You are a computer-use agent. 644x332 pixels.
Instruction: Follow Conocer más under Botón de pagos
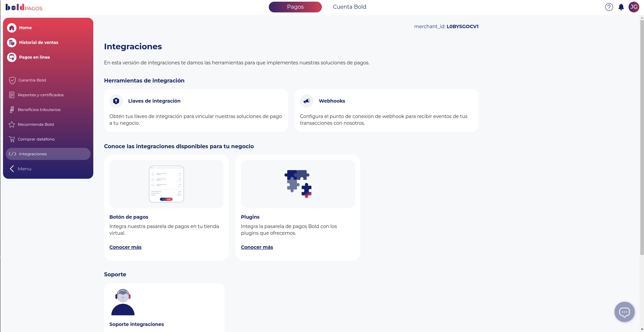(126, 247)
